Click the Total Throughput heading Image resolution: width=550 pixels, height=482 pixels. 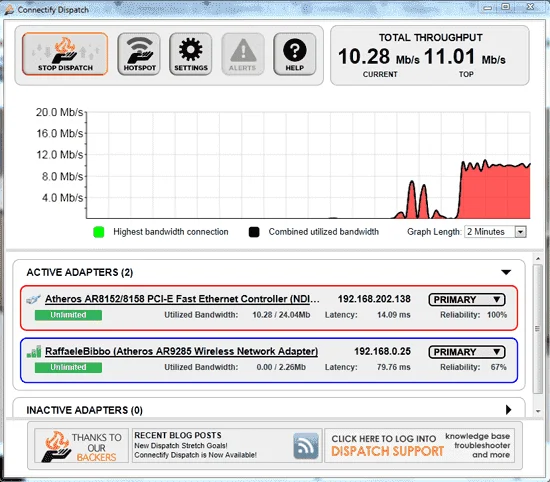coord(430,38)
